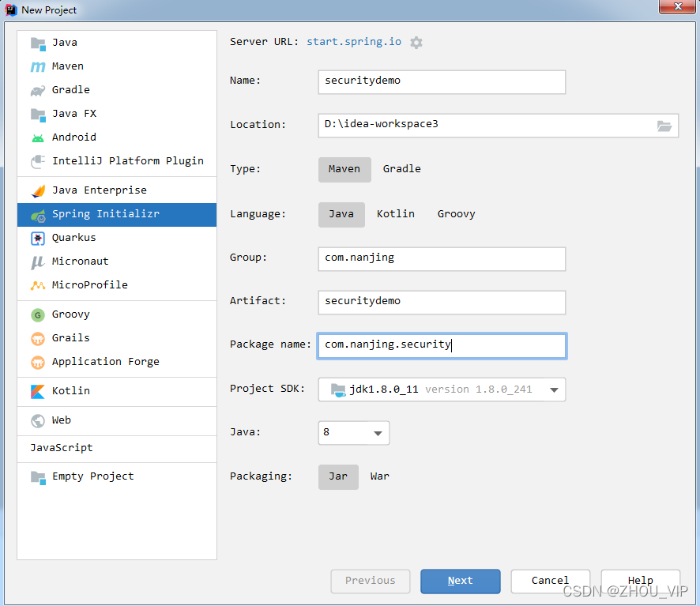Viewport: 700px width, 606px height.
Task: Click the Cancel button
Action: pos(550,581)
